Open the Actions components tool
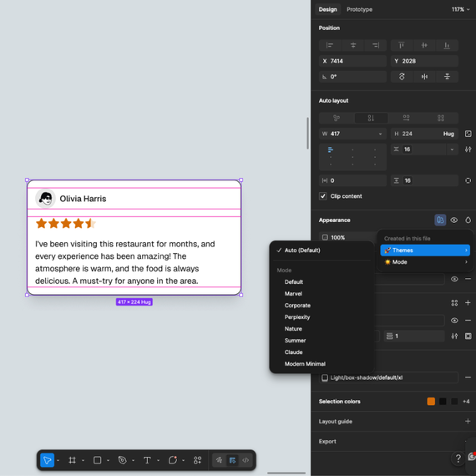Screen dimensions: 476x476 197,460
